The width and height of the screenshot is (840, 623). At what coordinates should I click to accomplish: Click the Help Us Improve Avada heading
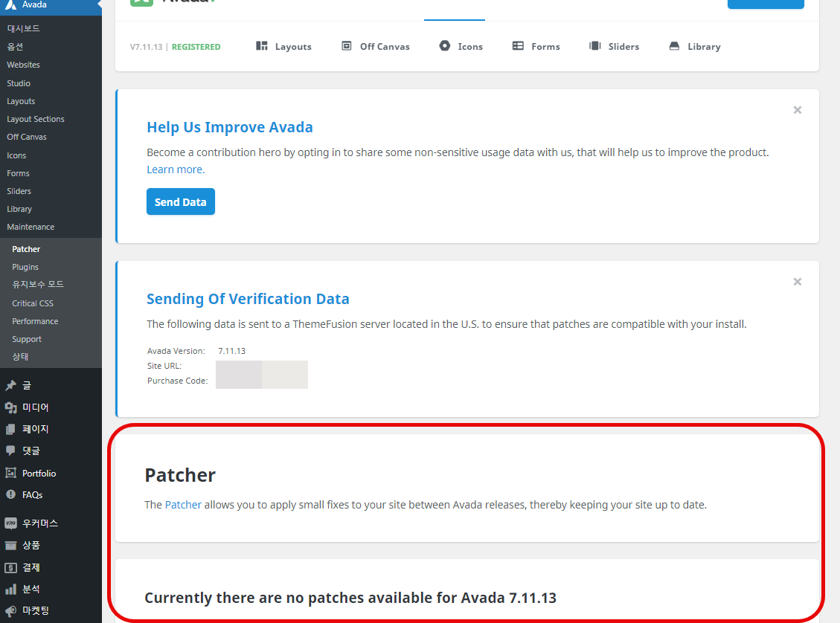tap(230, 127)
